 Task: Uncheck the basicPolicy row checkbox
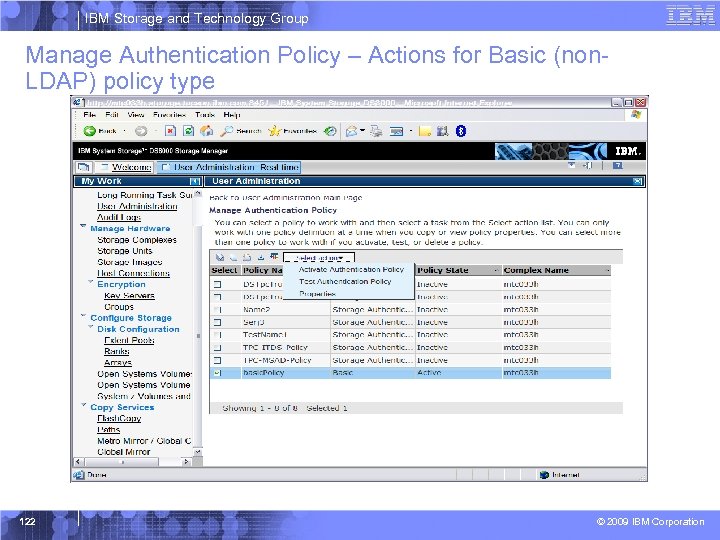(x=218, y=373)
